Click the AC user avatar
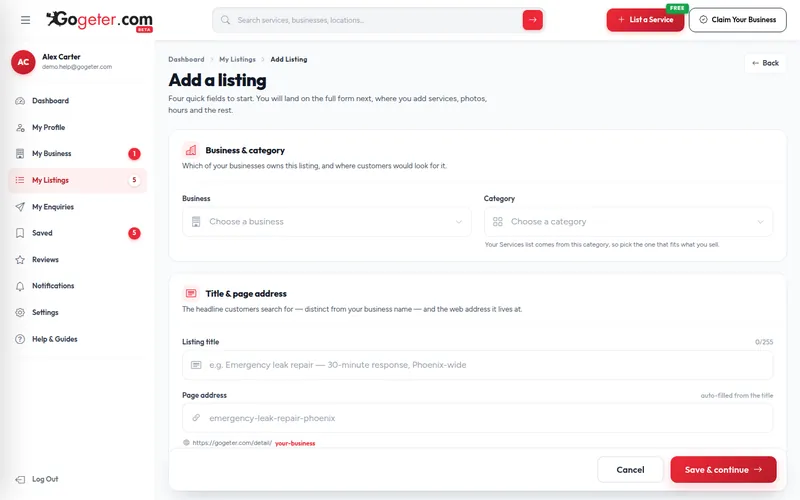The image size is (800, 500). tap(23, 62)
